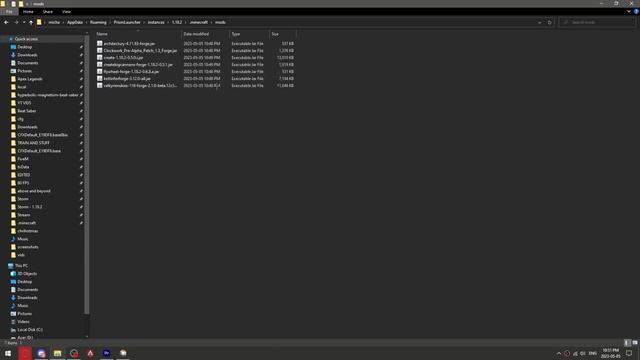The image size is (640, 360).
Task: Click the Forward navigation arrow
Action: pos(16,22)
